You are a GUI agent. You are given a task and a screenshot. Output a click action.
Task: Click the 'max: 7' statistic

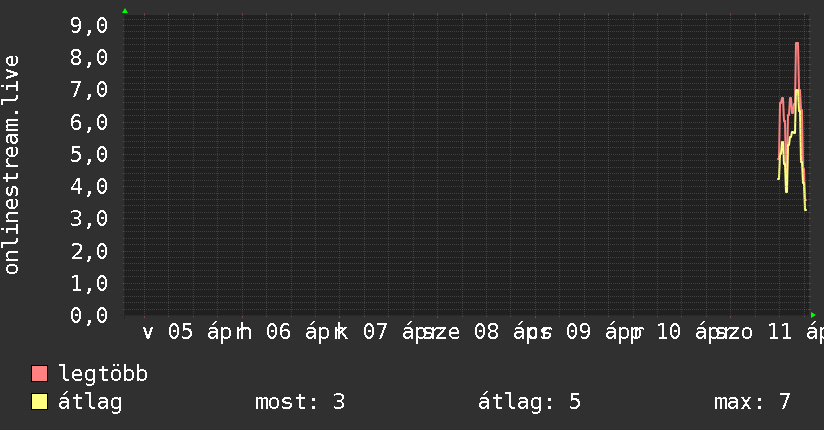point(752,402)
